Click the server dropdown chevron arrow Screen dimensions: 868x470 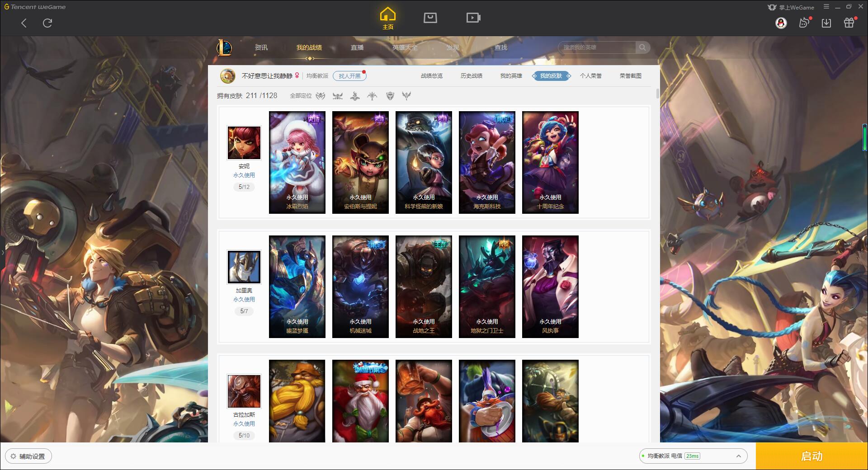click(x=738, y=456)
